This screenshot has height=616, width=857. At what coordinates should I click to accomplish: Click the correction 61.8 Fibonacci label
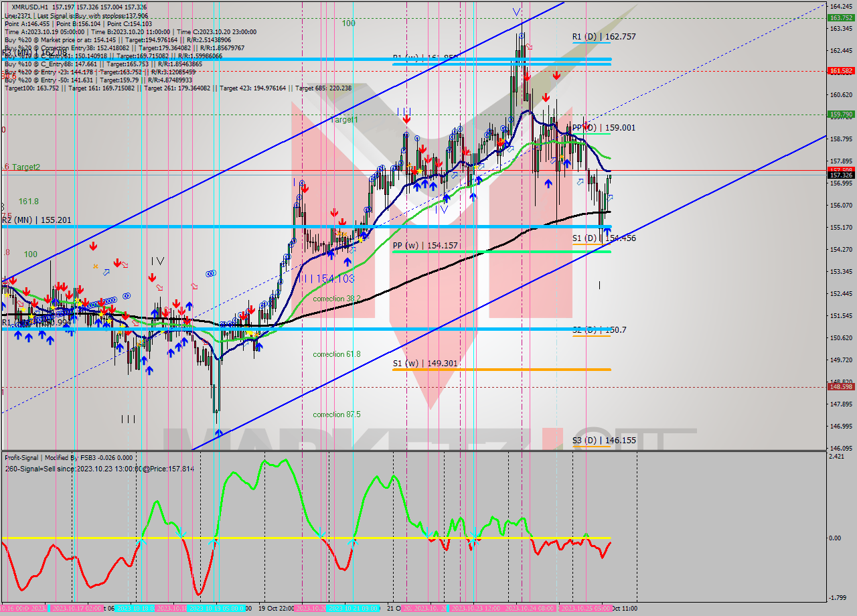coord(336,354)
